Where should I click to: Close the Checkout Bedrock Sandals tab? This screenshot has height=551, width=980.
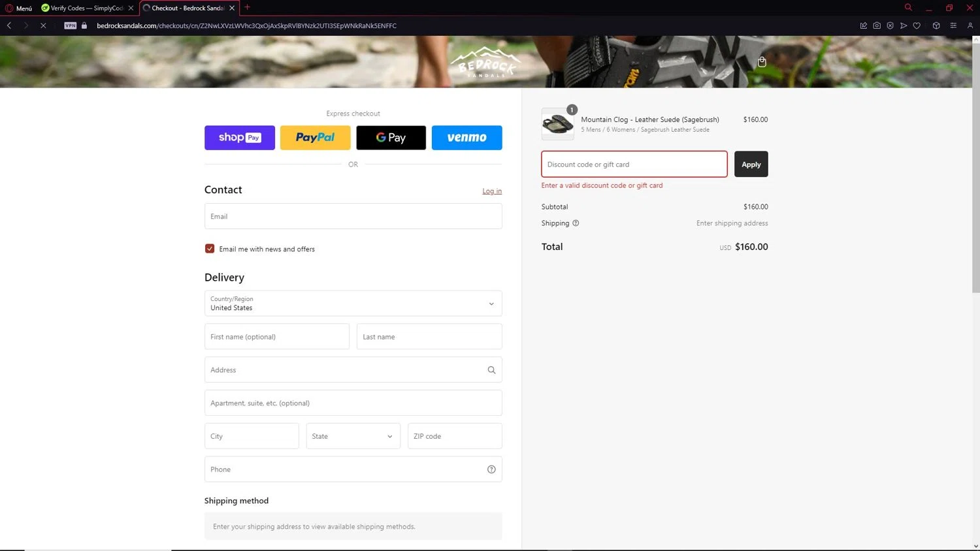(232, 8)
